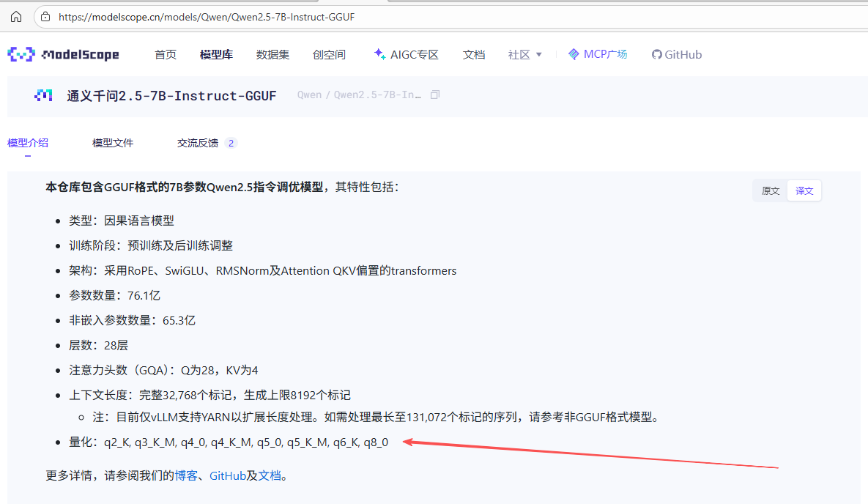Click the 层数：28层 line
The image size is (868, 504).
tap(99, 345)
